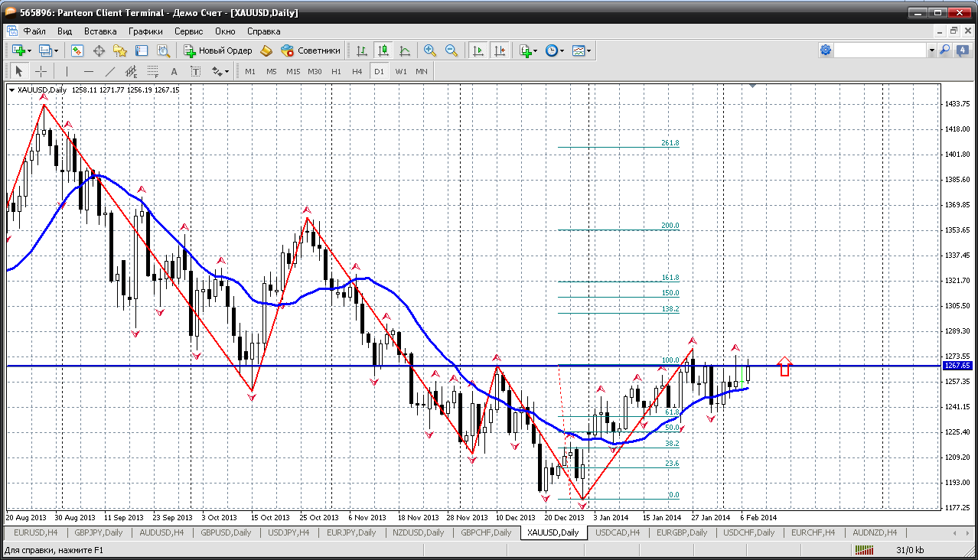The height and width of the screenshot is (560, 978).
Task: Click the search input field
Action: (880, 50)
